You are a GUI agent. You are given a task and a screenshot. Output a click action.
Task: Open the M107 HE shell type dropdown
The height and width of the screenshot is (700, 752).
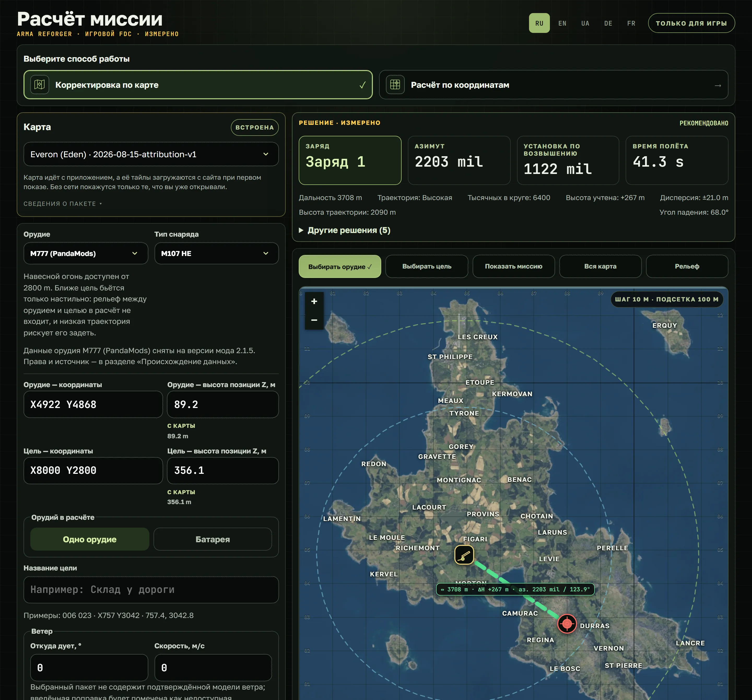216,253
